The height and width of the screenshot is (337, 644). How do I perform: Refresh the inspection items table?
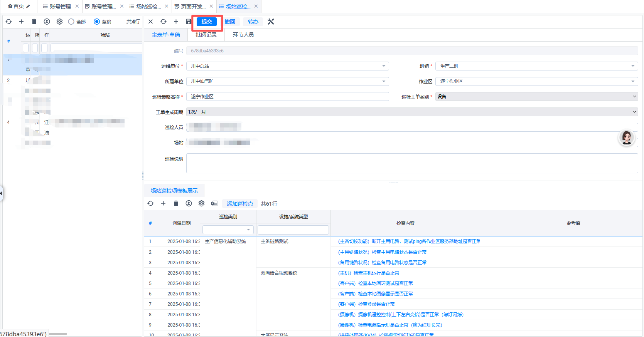150,203
